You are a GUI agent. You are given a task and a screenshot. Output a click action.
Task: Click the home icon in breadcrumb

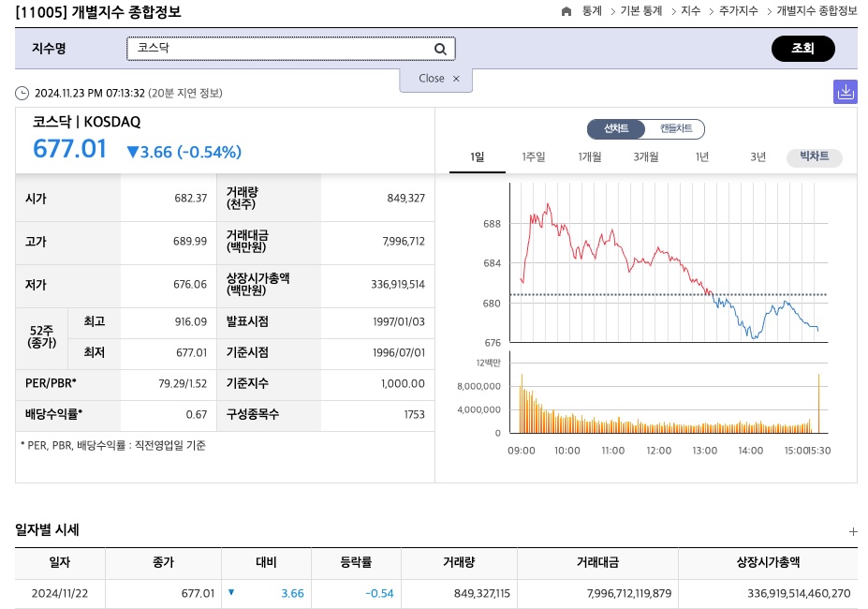(566, 11)
